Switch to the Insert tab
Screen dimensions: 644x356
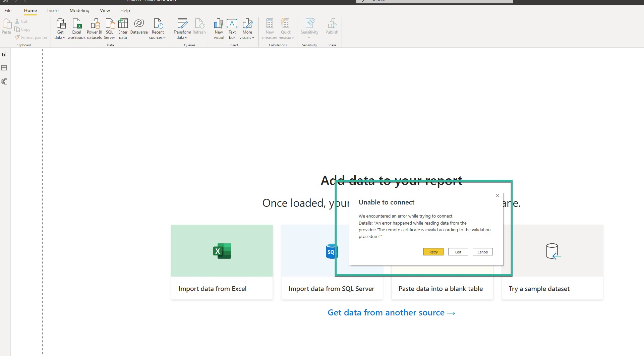coord(53,10)
